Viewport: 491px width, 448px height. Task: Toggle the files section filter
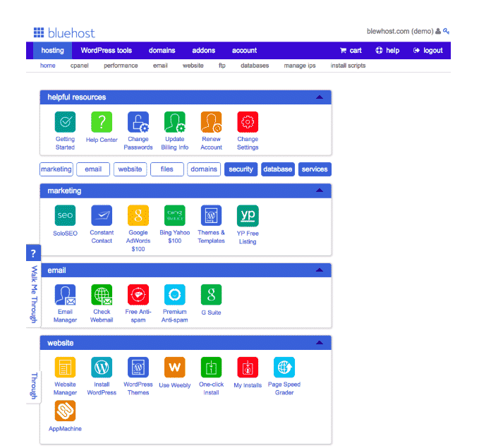(x=167, y=169)
